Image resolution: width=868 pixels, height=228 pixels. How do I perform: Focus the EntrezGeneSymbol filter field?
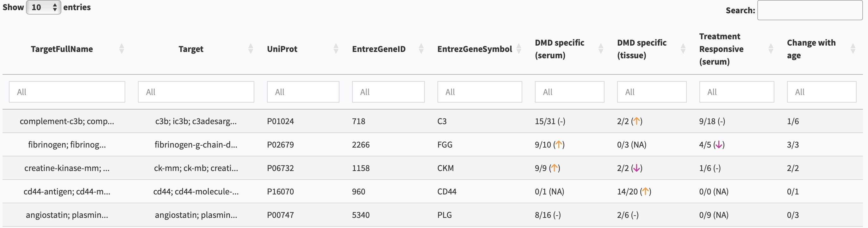480,92
